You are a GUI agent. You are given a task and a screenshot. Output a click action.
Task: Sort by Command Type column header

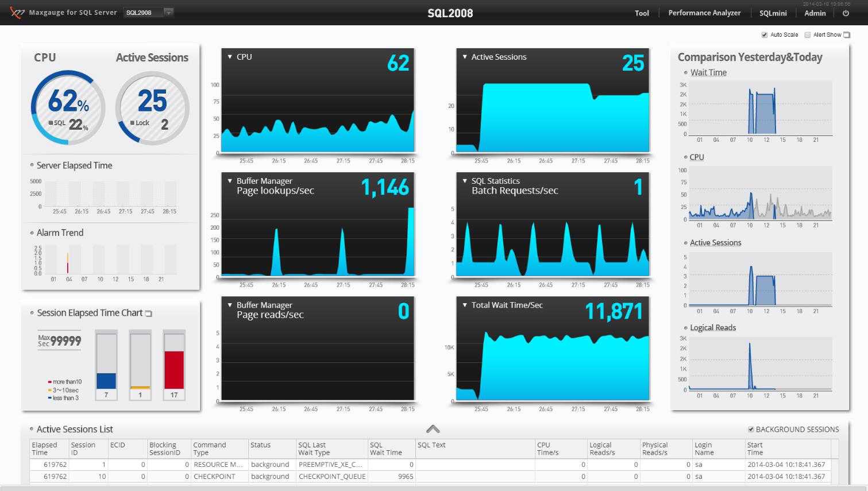[x=219, y=449]
